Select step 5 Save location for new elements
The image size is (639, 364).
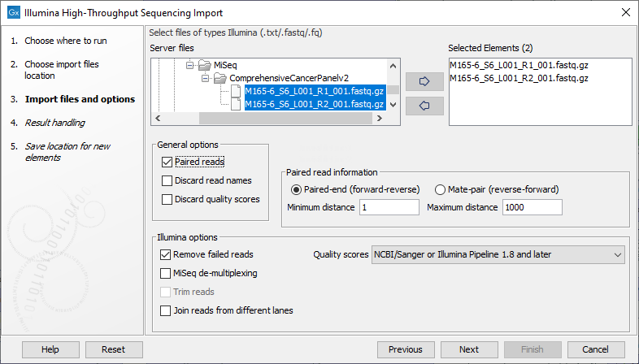point(67,152)
